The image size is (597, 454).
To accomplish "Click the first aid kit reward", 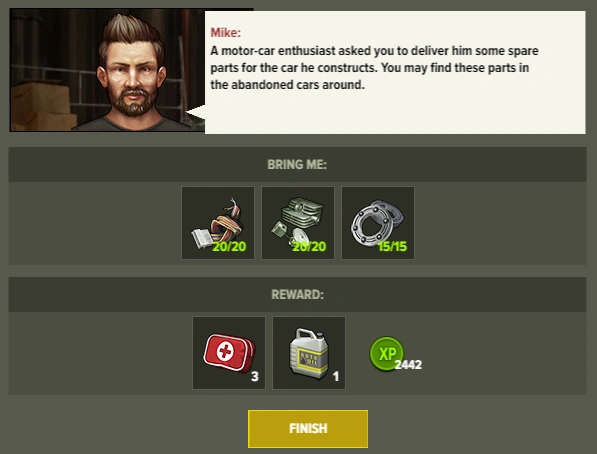I will click(229, 353).
